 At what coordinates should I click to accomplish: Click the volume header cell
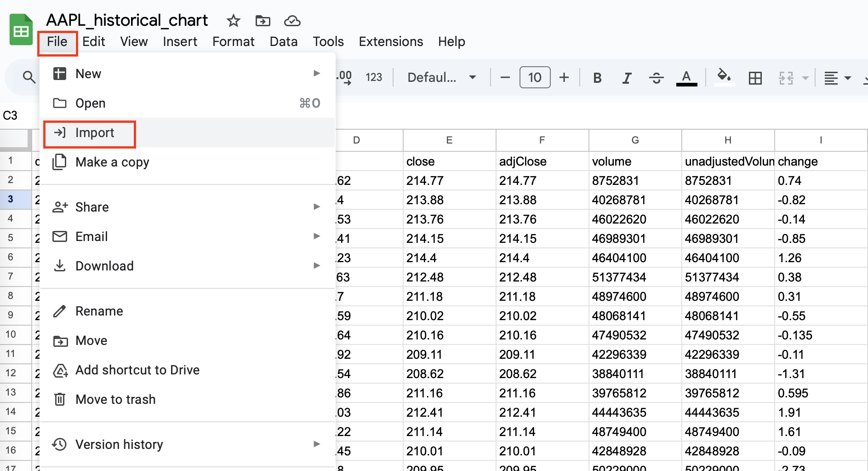point(635,161)
